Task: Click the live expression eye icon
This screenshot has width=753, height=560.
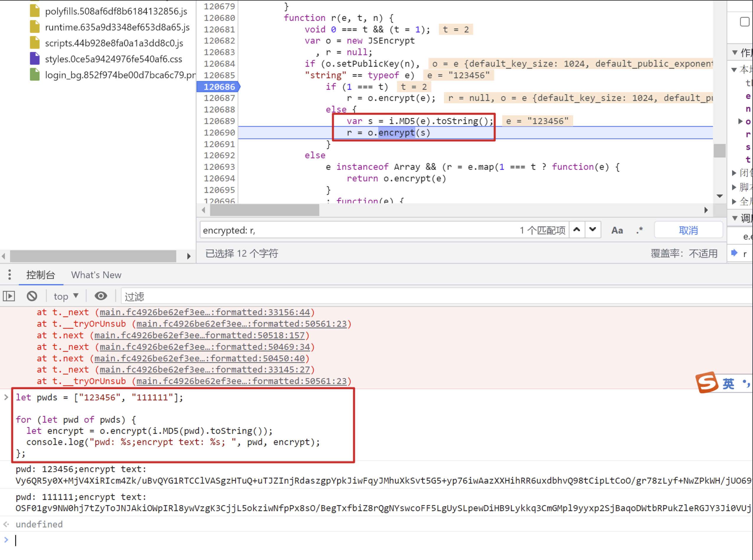Action: 101,296
